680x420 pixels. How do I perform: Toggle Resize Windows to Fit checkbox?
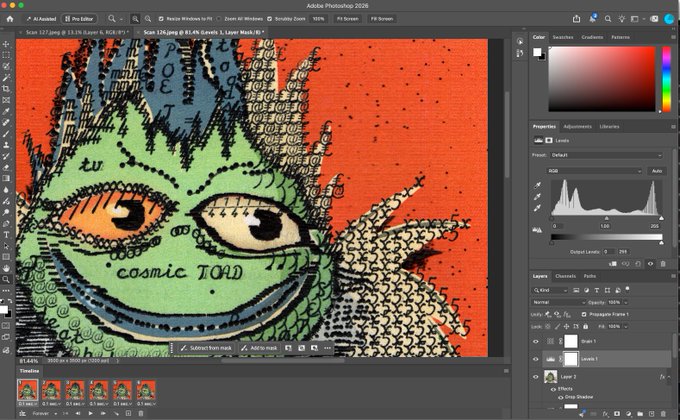point(161,19)
